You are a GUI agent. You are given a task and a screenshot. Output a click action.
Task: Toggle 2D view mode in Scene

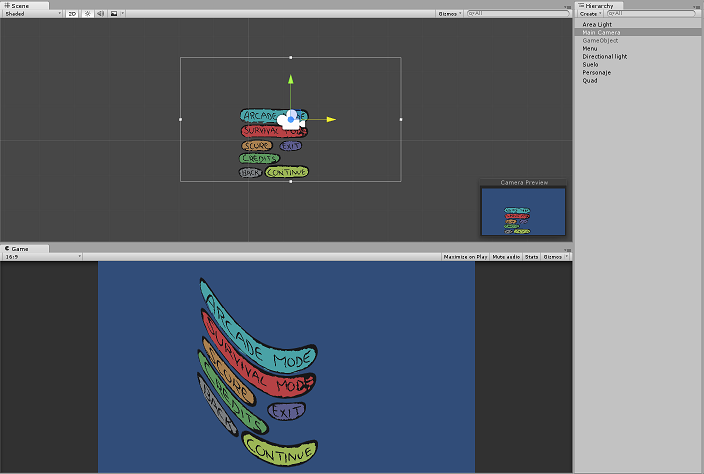[72, 14]
